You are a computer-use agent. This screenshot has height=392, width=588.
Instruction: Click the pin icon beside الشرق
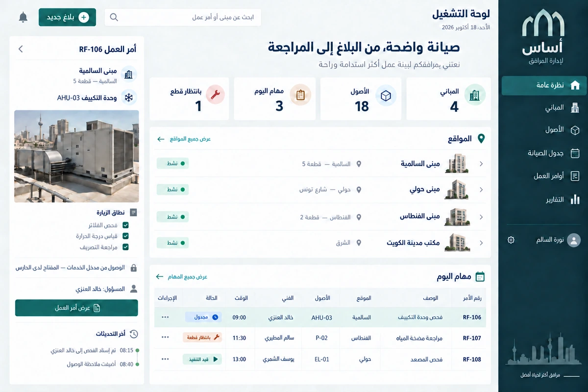(x=359, y=243)
